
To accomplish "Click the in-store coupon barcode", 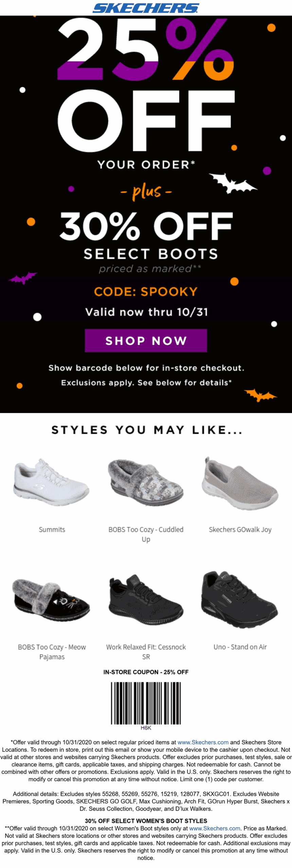I will coord(146,703).
